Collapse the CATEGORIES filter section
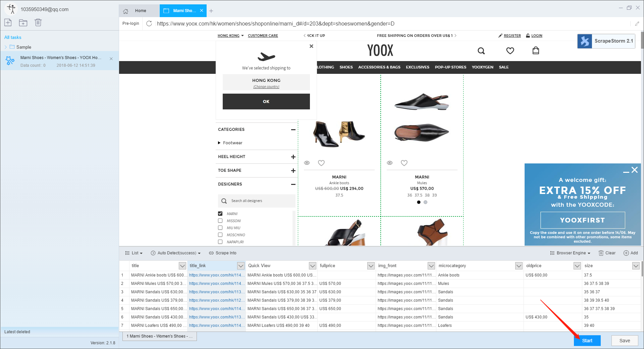Screen dimensions: 644x349 point(293,130)
